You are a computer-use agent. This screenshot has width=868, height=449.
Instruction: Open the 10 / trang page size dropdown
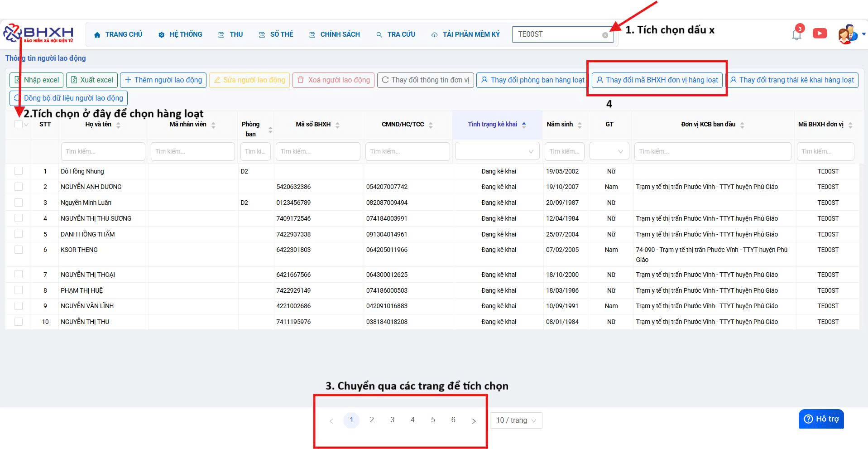coord(516,420)
